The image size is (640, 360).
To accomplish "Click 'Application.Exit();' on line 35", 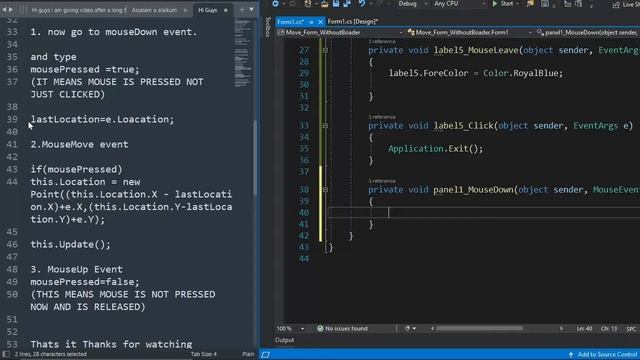I will tap(435, 149).
